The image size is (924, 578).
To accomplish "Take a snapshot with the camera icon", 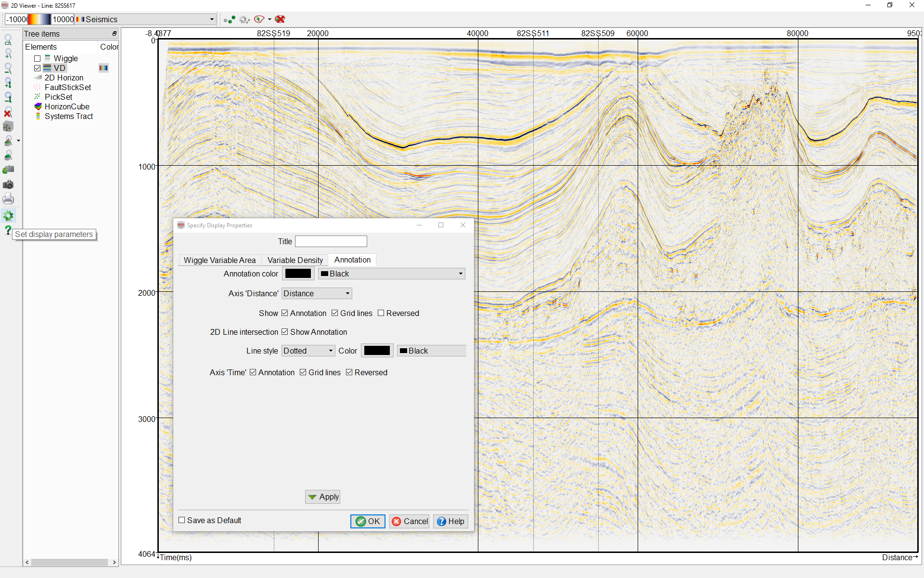I will (x=8, y=184).
